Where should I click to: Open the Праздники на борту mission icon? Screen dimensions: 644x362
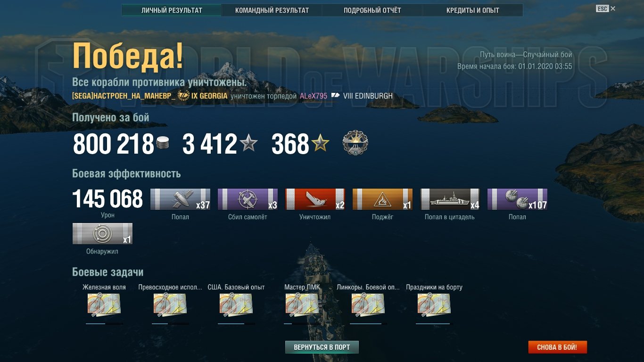point(434,304)
